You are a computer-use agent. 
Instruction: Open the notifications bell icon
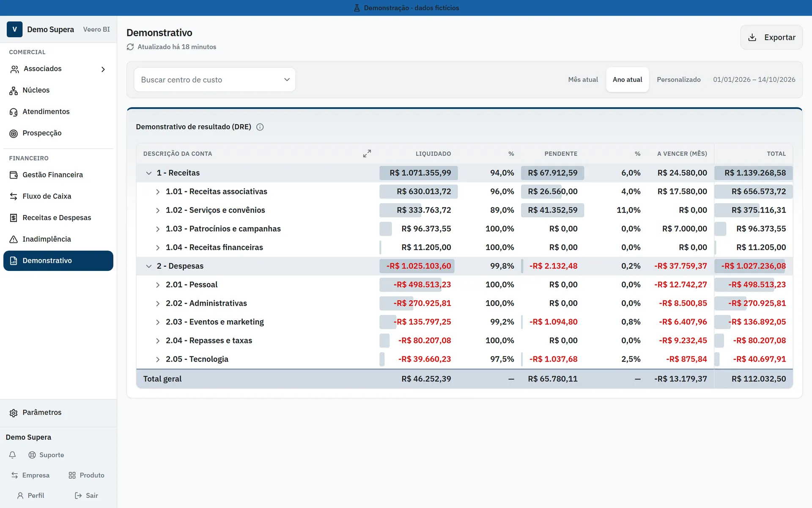click(13, 455)
